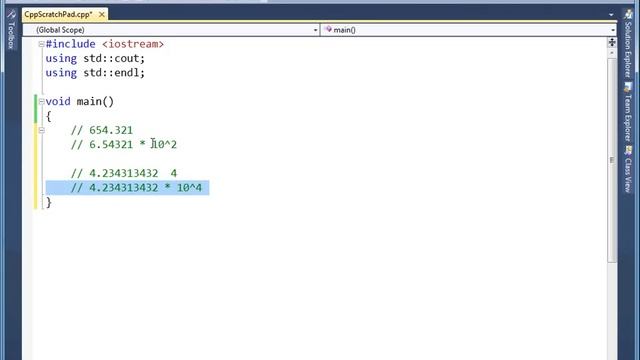Click the comment '// 6.54321 * 10^2'
640x360 pixels.
coord(124,144)
